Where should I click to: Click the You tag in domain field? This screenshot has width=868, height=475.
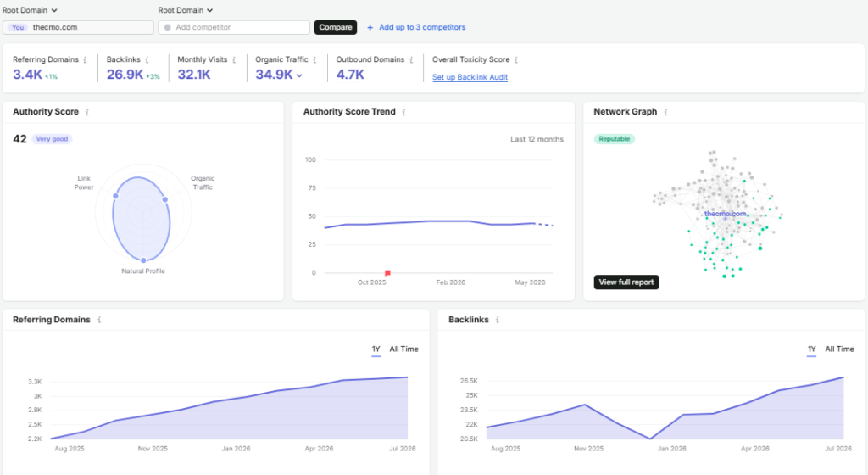point(19,27)
